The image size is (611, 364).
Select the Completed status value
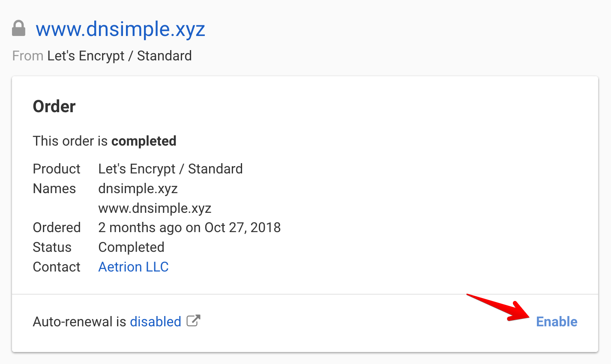click(x=131, y=247)
